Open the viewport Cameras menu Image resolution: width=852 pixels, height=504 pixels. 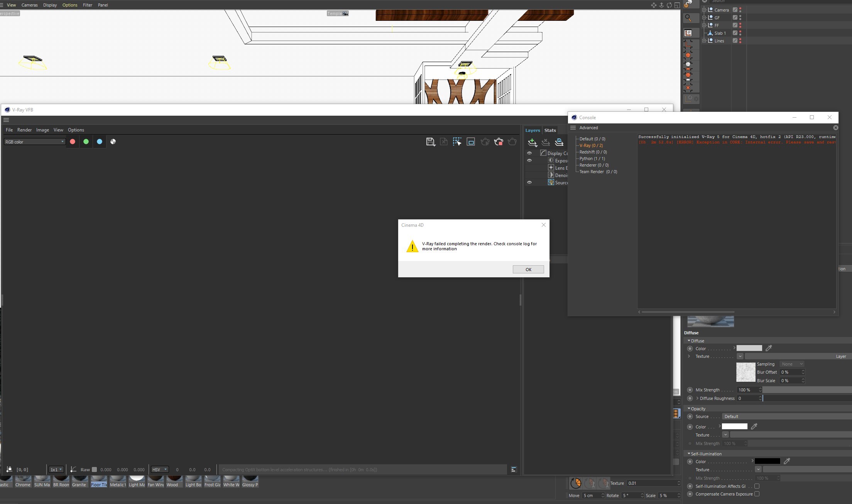(x=29, y=5)
